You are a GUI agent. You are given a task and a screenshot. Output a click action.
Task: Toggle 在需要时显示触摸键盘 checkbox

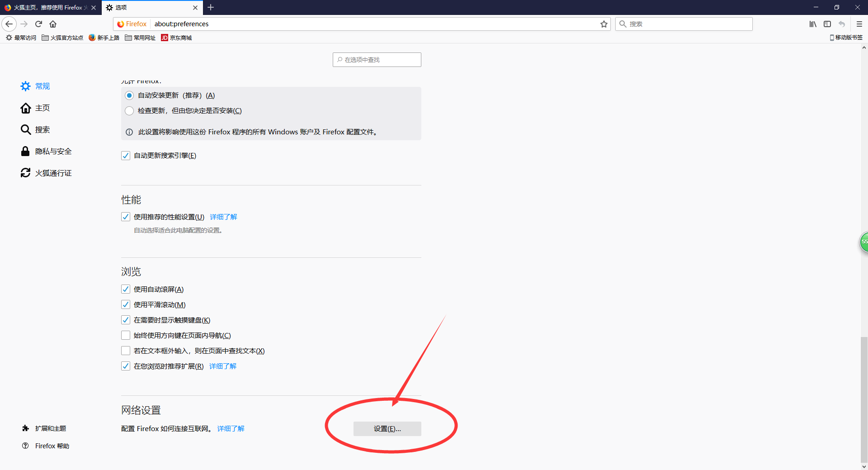point(126,320)
